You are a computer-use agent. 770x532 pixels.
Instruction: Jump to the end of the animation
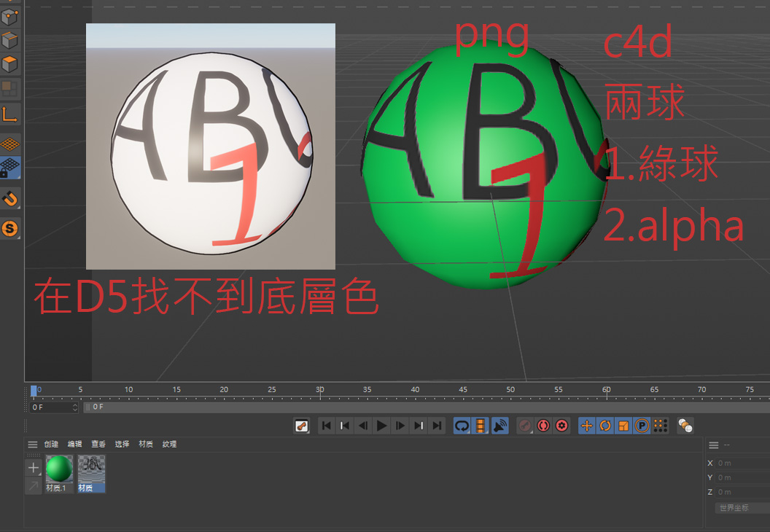(437, 426)
